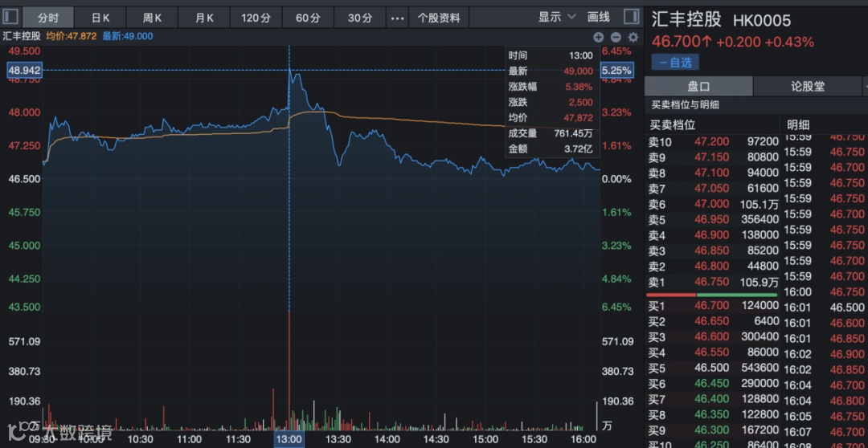Image resolution: width=868 pixels, height=448 pixels.
Task: Click the 买卖档位 column header
Action: point(673,125)
